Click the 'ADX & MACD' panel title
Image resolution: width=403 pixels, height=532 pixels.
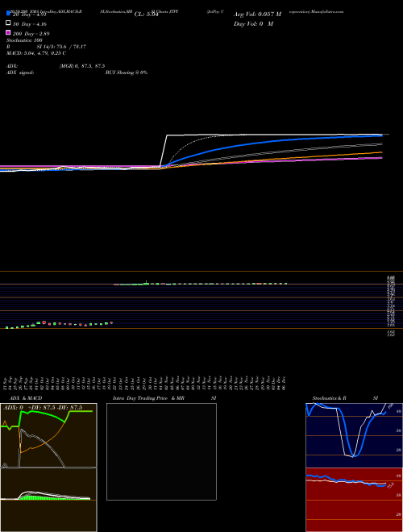(x=26, y=398)
